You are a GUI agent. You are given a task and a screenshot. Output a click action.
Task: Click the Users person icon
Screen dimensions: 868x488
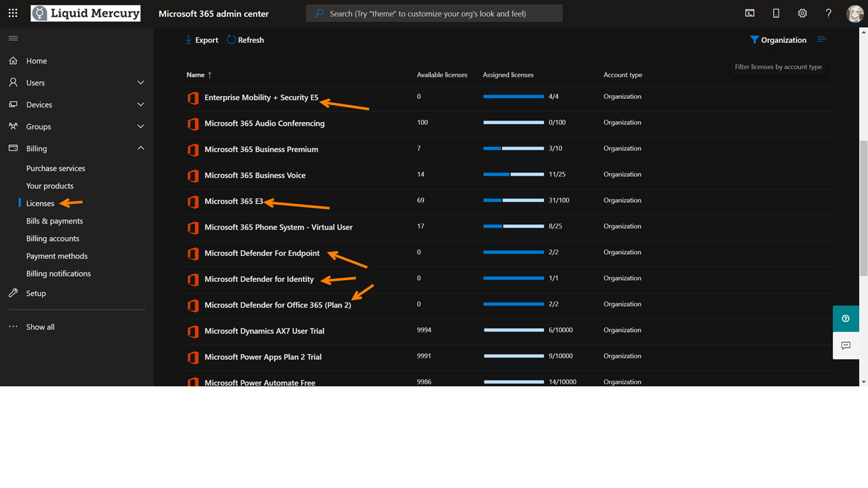tap(13, 82)
